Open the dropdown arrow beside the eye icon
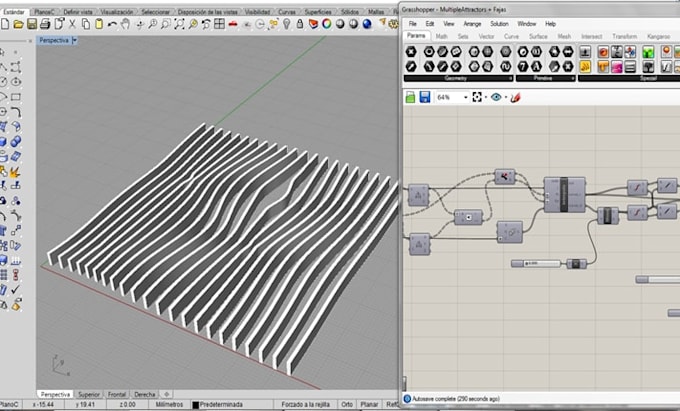Image resolution: width=680 pixels, height=411 pixels. pos(506,97)
